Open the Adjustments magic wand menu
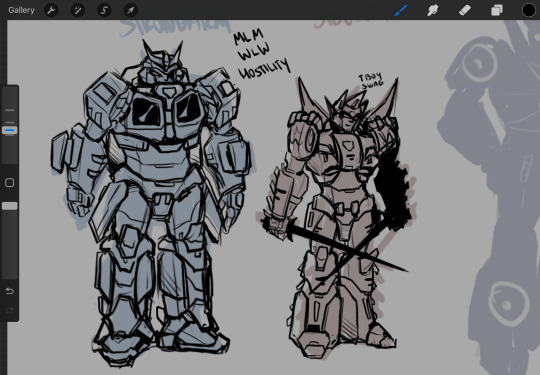 point(78,10)
